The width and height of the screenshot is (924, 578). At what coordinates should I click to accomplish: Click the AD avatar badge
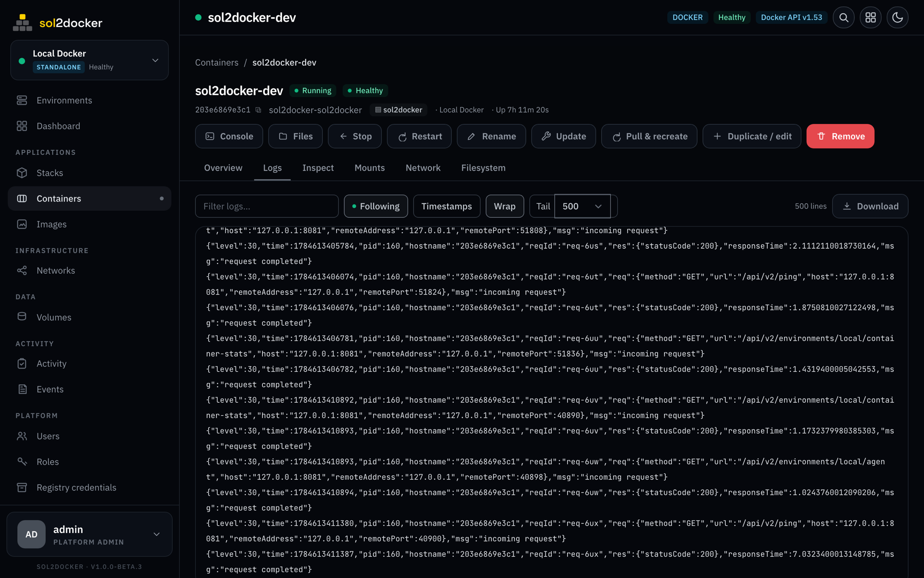tap(31, 534)
